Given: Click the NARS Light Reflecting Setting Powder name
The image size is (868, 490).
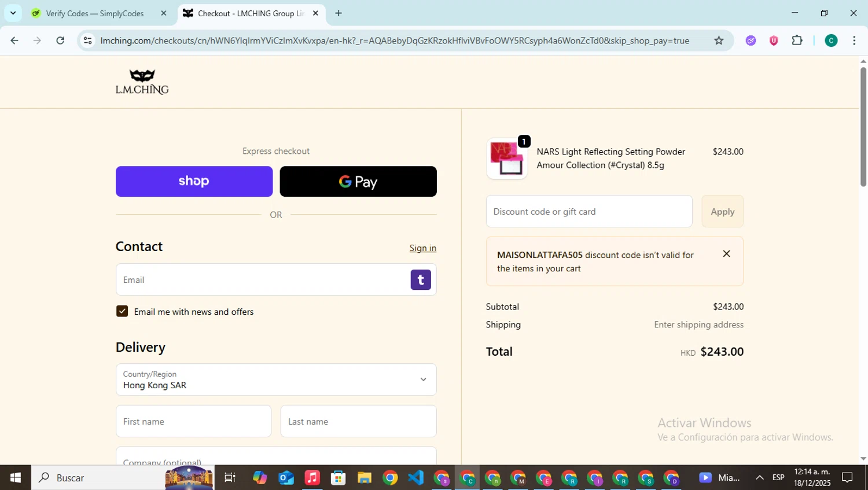Looking at the screenshot, I should tap(610, 158).
